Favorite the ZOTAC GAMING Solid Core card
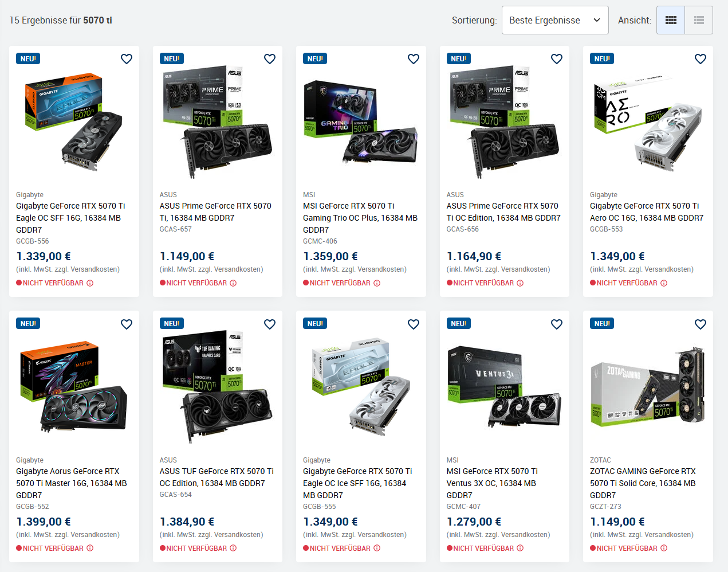This screenshot has height=572, width=728. 701,324
